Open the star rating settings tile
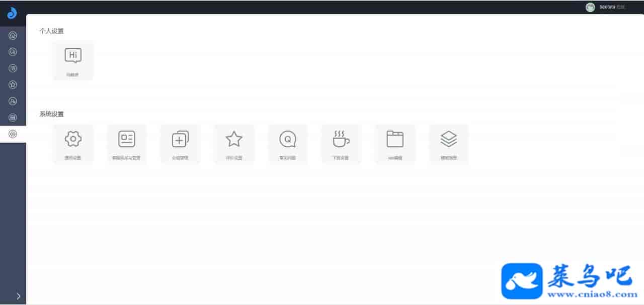The width and height of the screenshot is (644, 305). (234, 144)
